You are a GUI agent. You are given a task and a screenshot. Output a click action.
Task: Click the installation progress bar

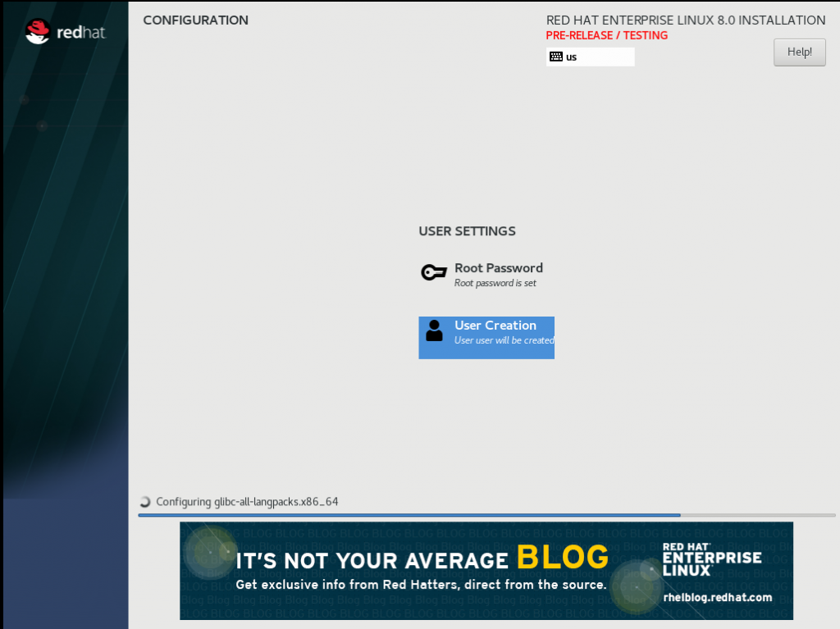(x=486, y=515)
